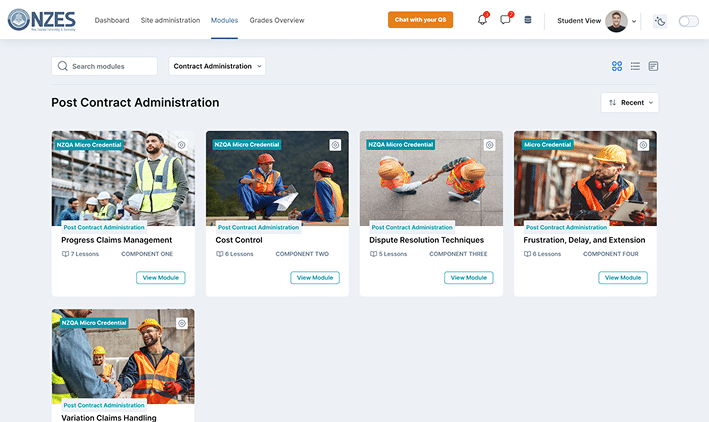
Task: Click settings icon on Dispute Resolution Techniques card
Action: pyautogui.click(x=489, y=145)
